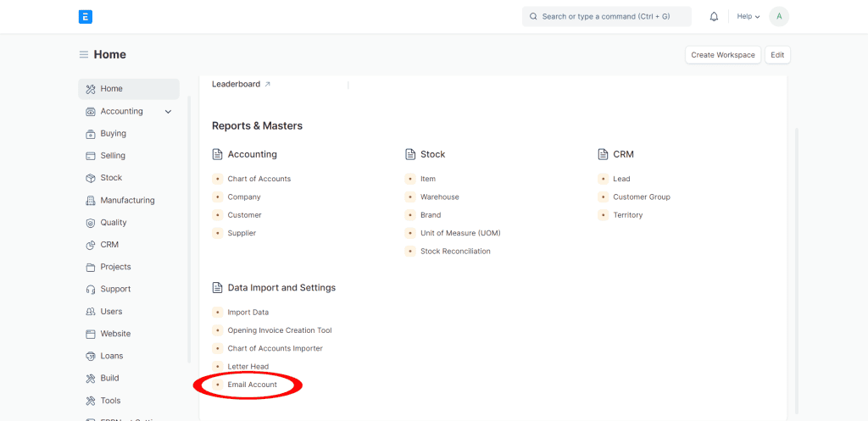Click the Manufacturing sidebar icon

[x=91, y=201]
